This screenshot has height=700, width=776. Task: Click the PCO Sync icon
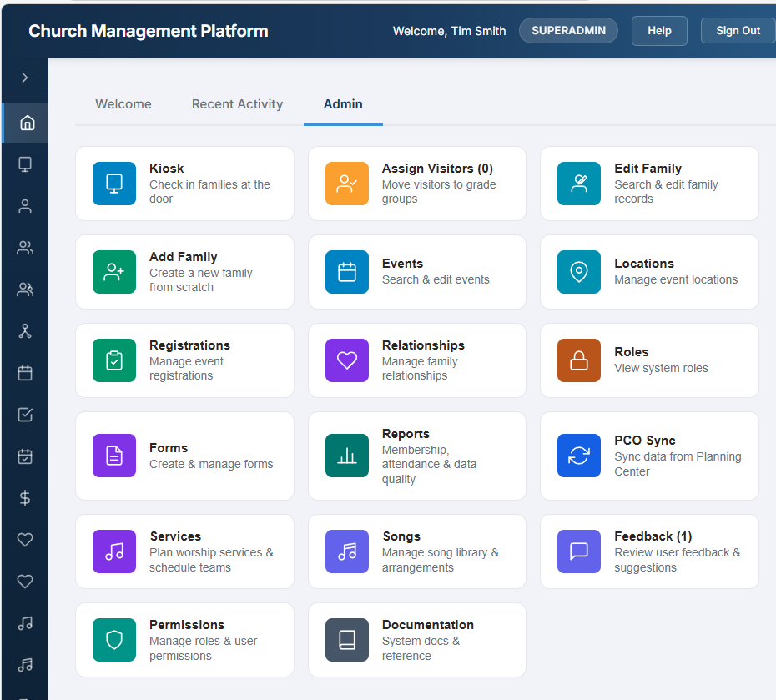coord(578,456)
